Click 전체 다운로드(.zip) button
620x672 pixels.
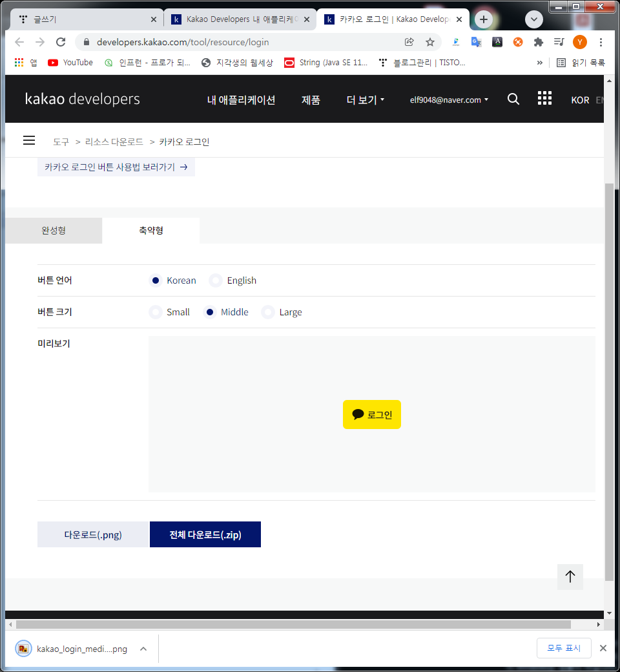(x=205, y=534)
